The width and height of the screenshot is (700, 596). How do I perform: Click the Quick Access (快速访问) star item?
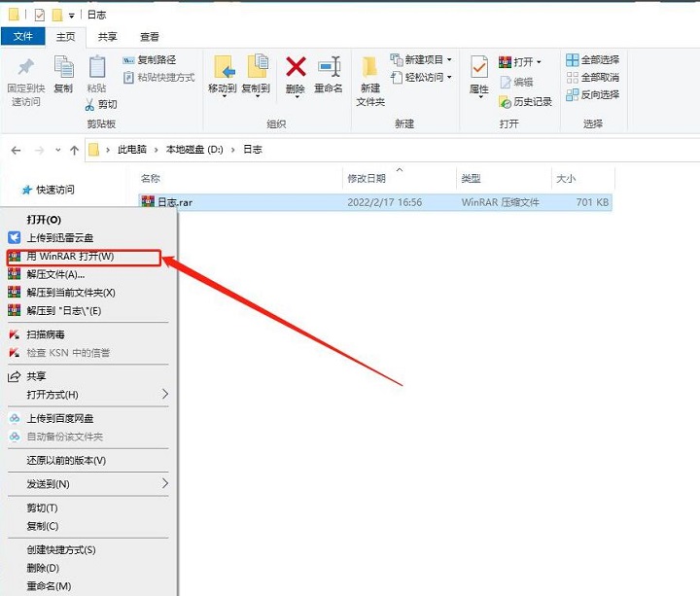(48, 190)
